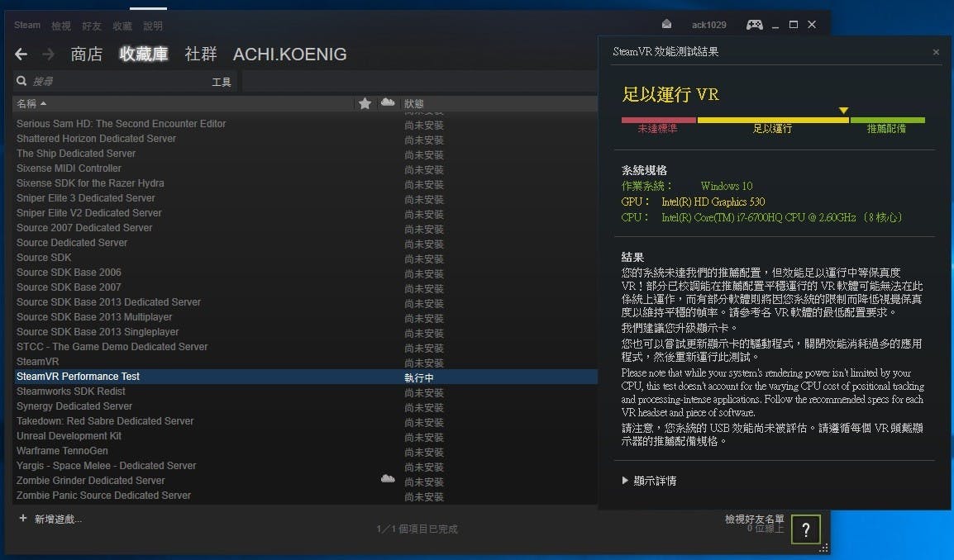Click the green 推薦配備 bar segment
Image resolution: width=954 pixels, height=560 pixels.
[x=887, y=121]
